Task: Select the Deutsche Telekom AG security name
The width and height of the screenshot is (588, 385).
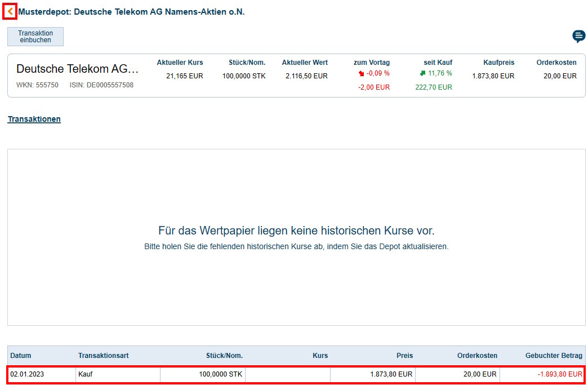Action: coord(78,69)
